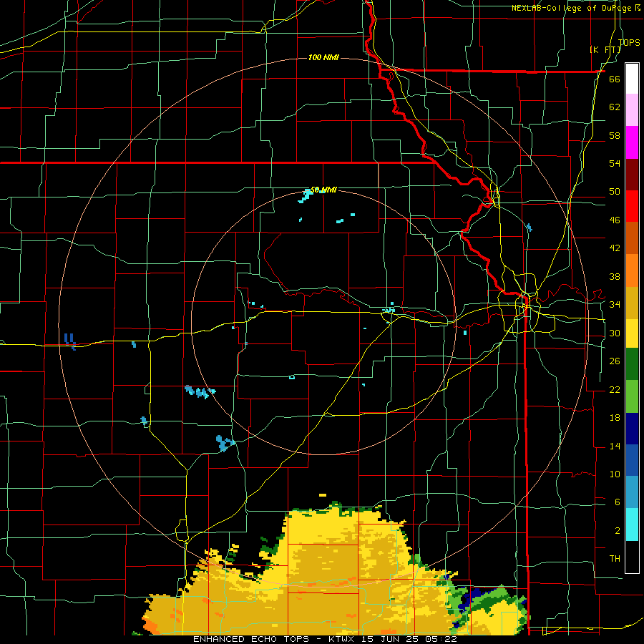Screen dimensions: 644x644
Task: Click legend value 14
Action: point(615,446)
